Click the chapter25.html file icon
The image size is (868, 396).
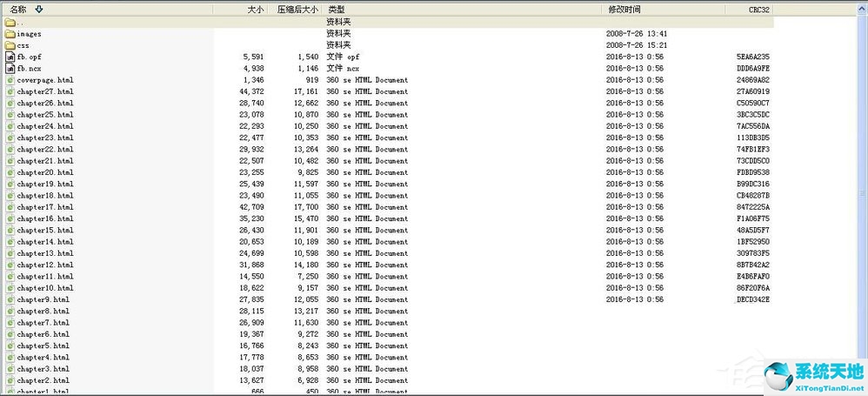(x=10, y=115)
